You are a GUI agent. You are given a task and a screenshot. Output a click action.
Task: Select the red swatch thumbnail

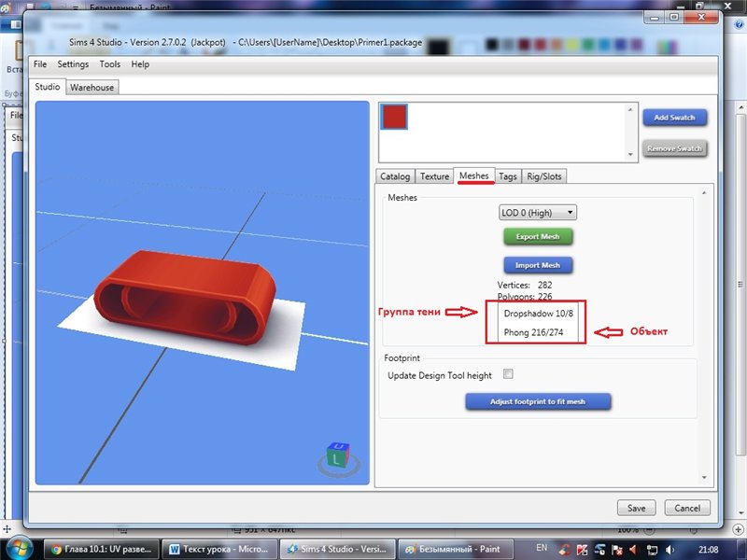pyautogui.click(x=395, y=116)
